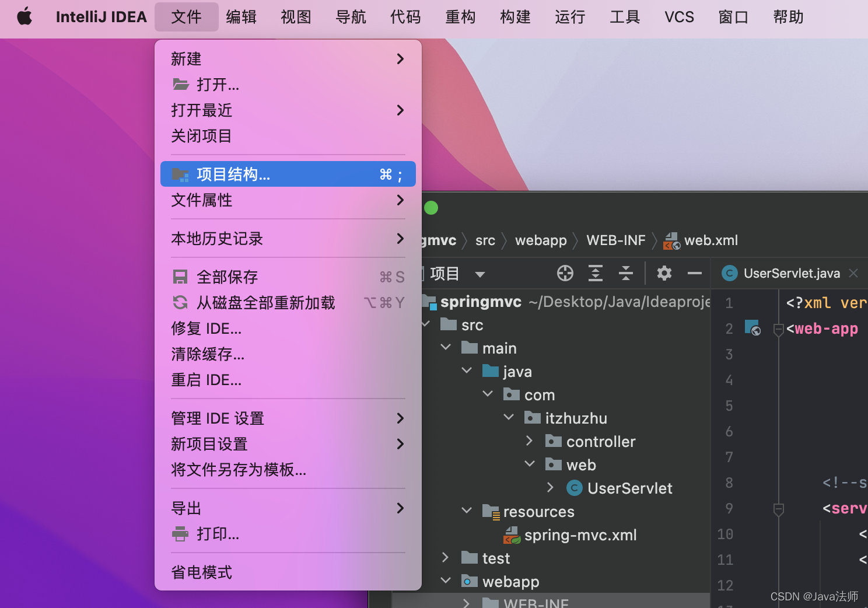This screenshot has width=868, height=608.
Task: Expand the 打开最近 submenu
Action: 288,110
